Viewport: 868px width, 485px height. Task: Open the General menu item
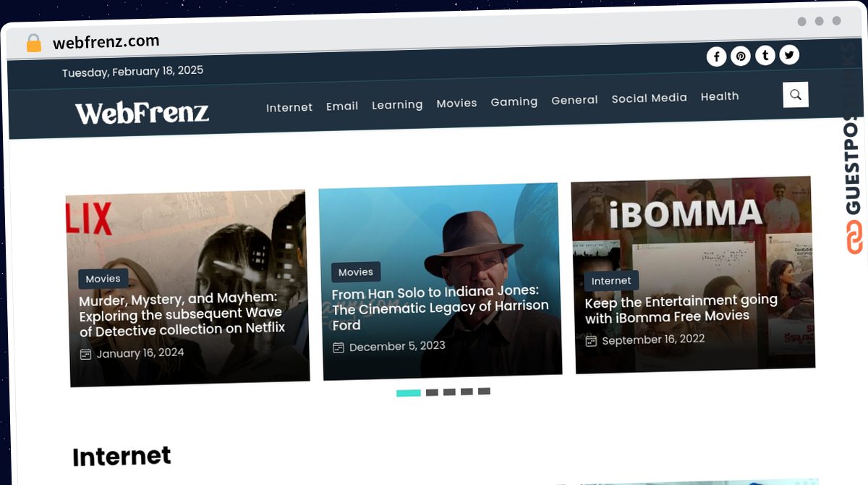(x=574, y=101)
